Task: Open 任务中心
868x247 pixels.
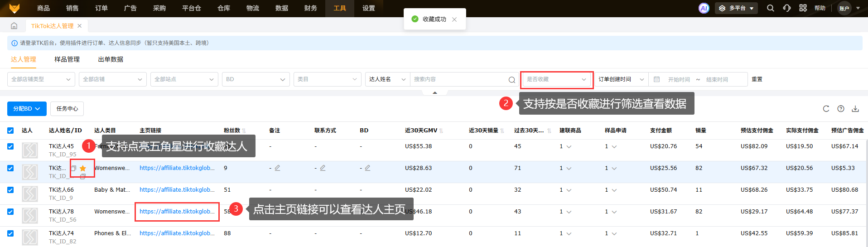Action: tap(67, 109)
